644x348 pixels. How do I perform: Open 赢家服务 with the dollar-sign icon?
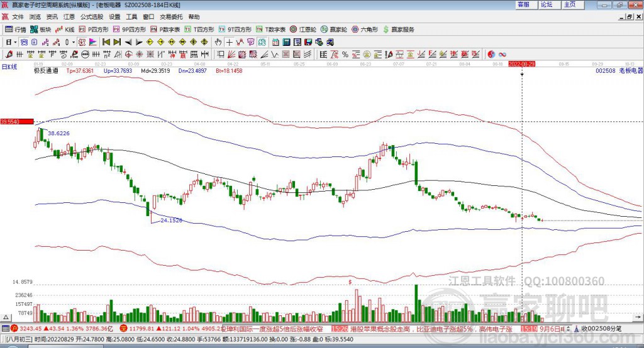click(x=398, y=30)
